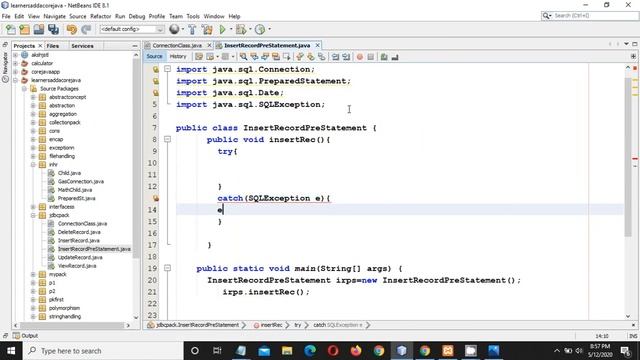Open the Debug menu
Image resolution: width=640 pixels, height=360 pixels.
pos(137,16)
